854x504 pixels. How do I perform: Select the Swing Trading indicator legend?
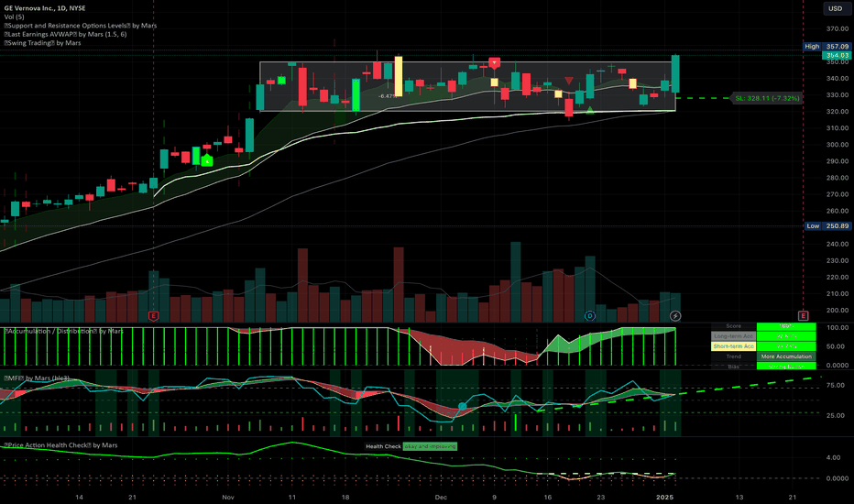(x=42, y=43)
